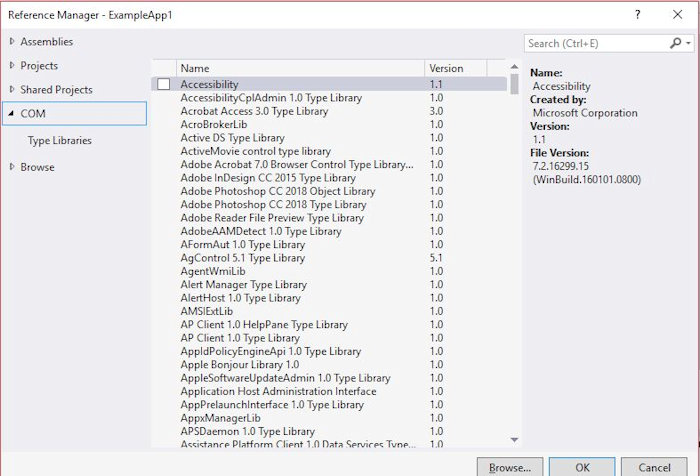The width and height of the screenshot is (700, 476).
Task: Select AgControl 5.1 Type Library
Action: pyautogui.click(x=329, y=258)
